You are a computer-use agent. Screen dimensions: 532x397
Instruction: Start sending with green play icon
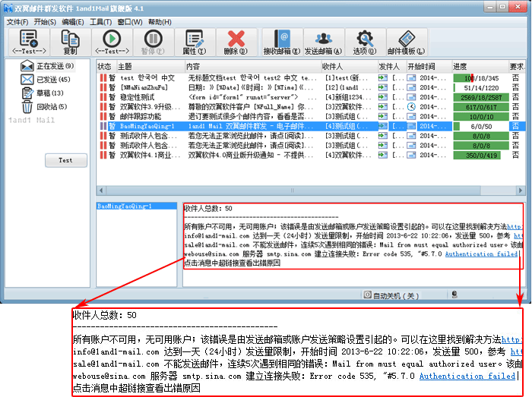click(112, 42)
